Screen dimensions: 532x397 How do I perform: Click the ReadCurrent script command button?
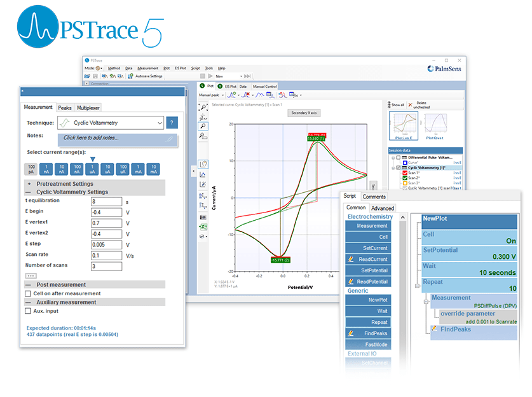(368, 260)
